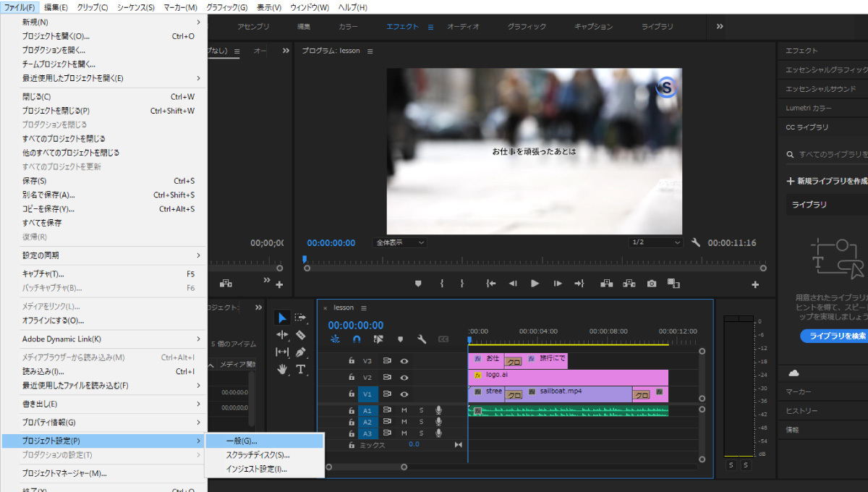Toggle linked selection in timeline
Viewport: 868px width, 492px height.
[x=378, y=339]
